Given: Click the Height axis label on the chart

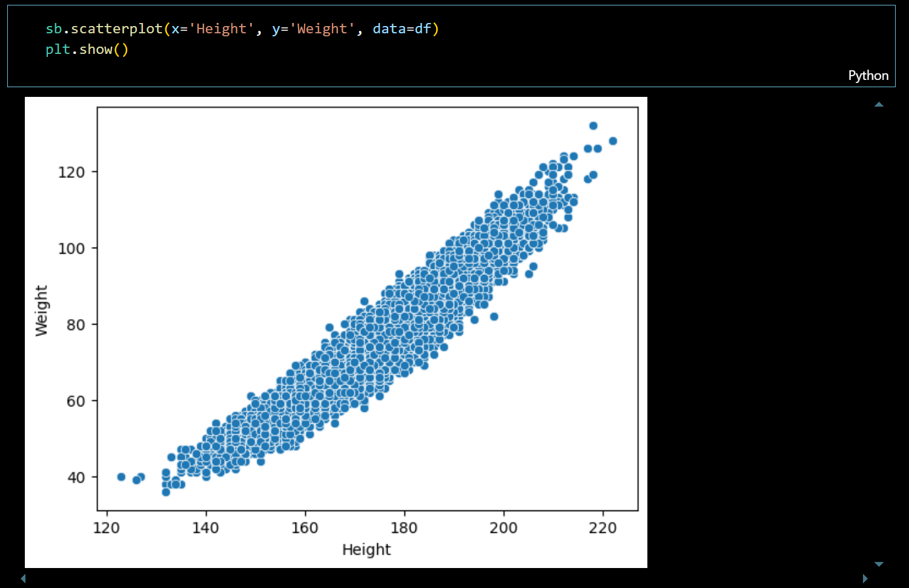Looking at the screenshot, I should coord(366,549).
